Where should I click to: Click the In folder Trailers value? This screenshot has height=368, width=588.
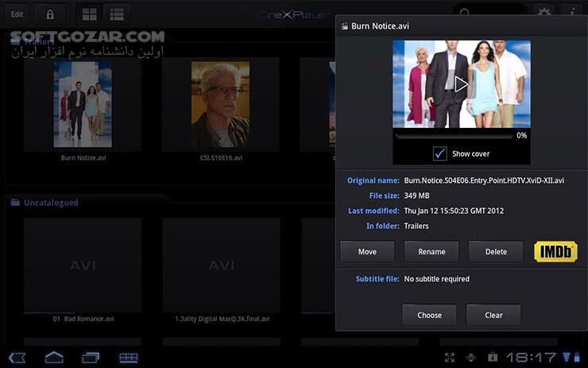coord(416,226)
